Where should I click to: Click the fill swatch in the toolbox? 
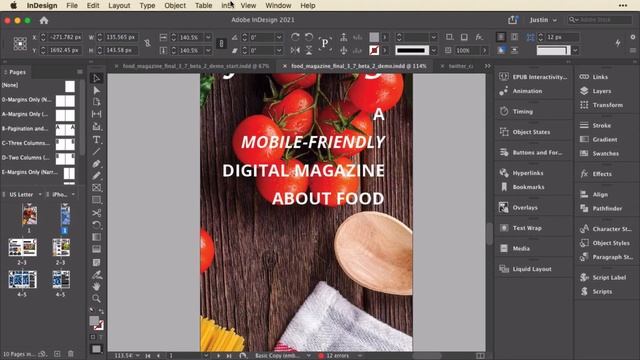pos(94,321)
